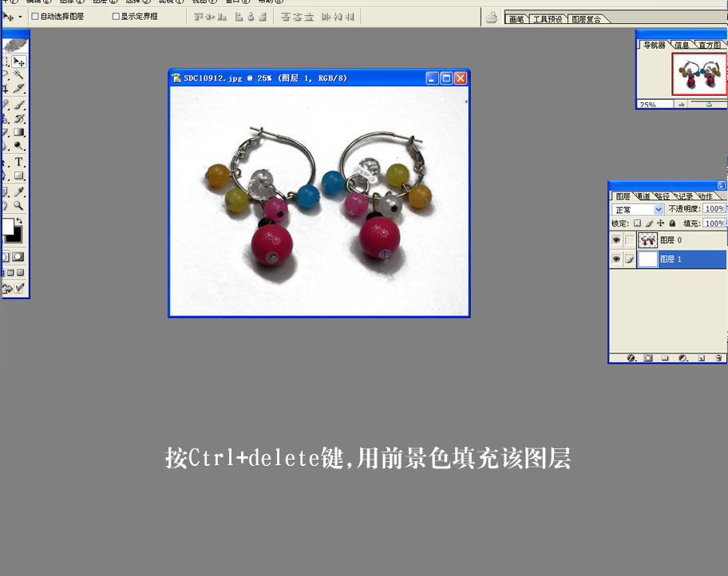Screen dimensions: 728x576
Task: Hide 图层 1 using its eye icon
Action: (616, 259)
